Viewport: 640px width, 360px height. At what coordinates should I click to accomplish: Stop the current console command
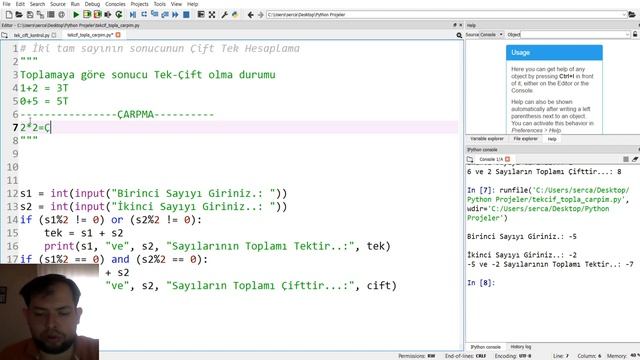[x=626, y=159]
